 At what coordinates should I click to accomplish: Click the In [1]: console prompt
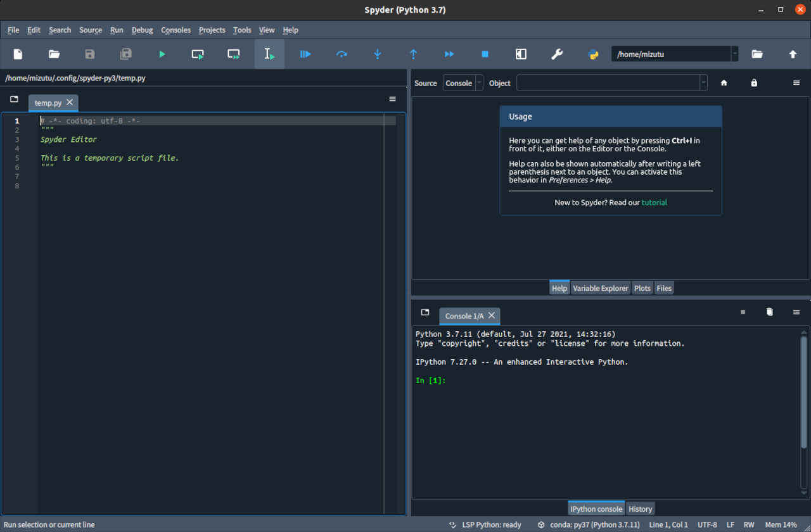coord(431,381)
